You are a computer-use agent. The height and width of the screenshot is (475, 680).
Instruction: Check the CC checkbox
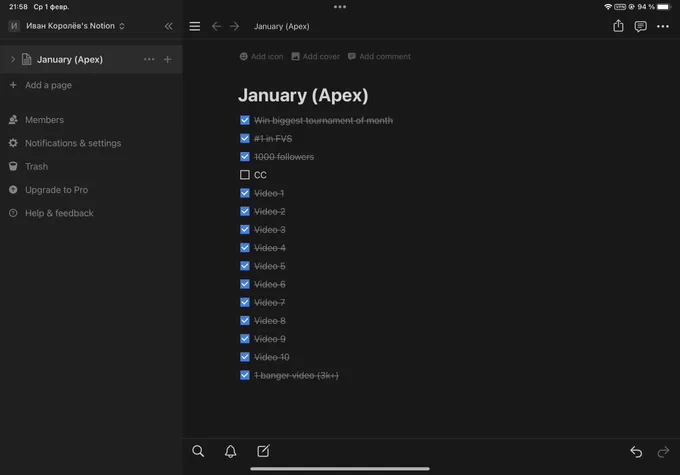[245, 175]
